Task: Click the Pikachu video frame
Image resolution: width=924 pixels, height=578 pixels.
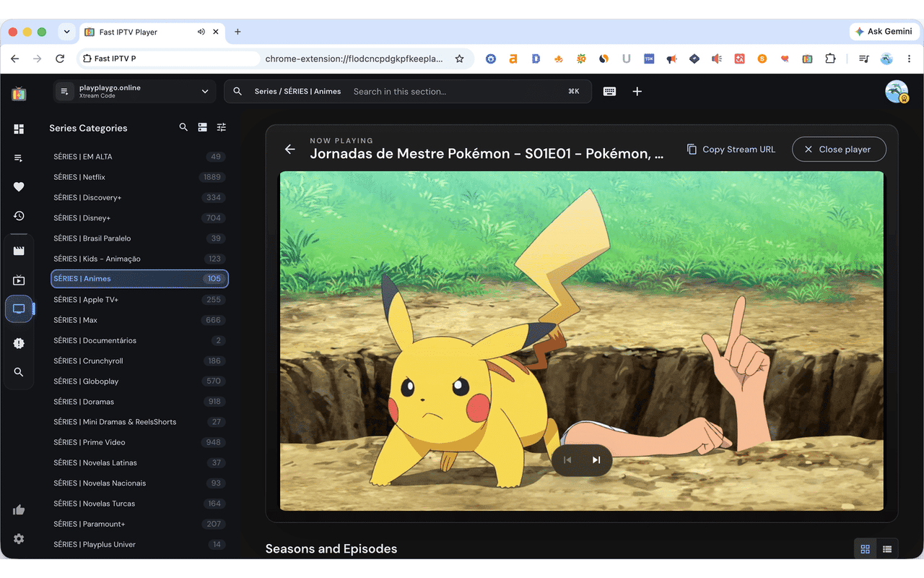Action: (582, 341)
